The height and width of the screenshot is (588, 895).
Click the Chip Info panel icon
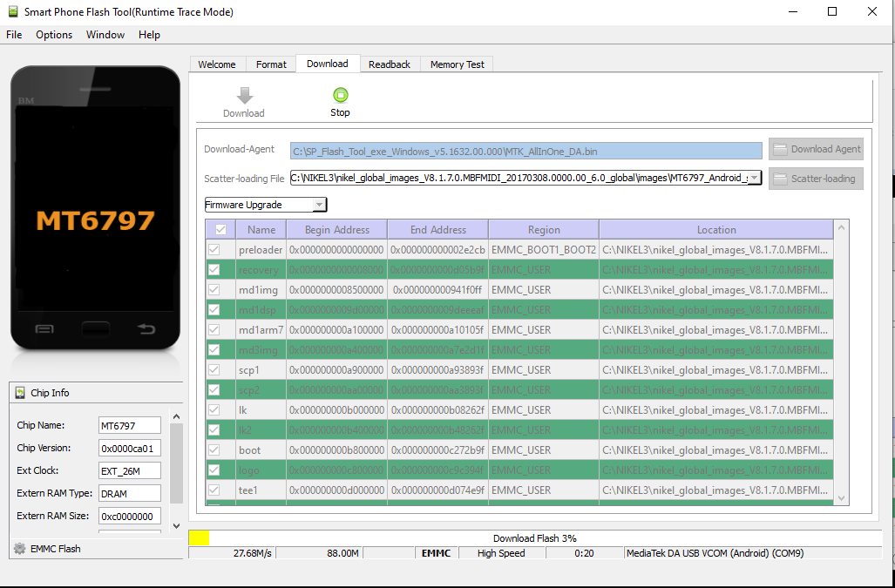20,393
